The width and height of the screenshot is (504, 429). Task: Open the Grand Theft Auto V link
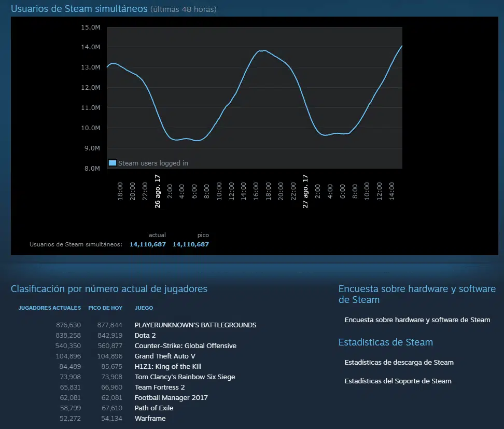pyautogui.click(x=165, y=356)
